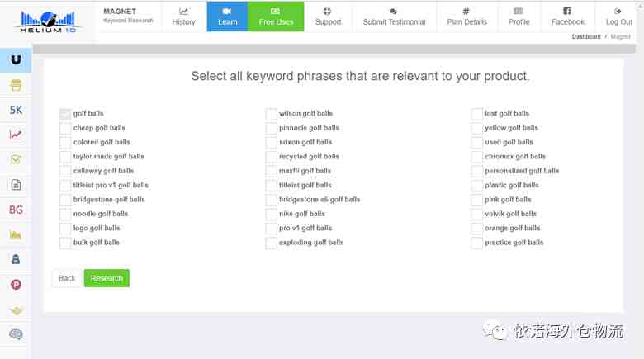
Task: Open Free Uses tab
Action: (x=276, y=17)
